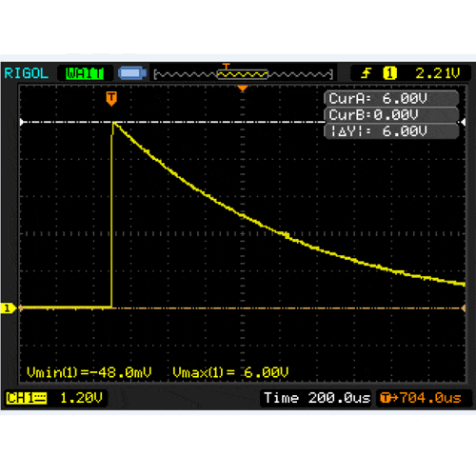Select the CurA 6.00V cursor readout

coord(391,98)
